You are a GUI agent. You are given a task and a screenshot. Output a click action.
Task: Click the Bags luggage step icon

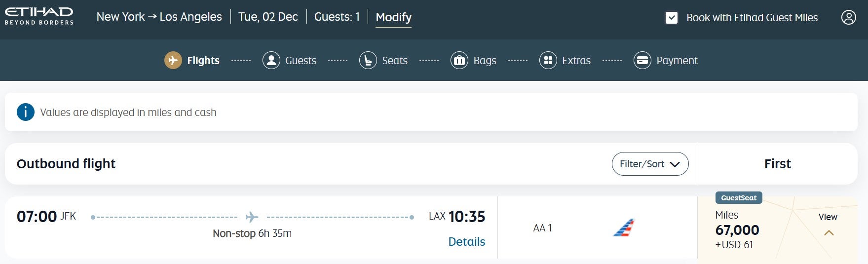point(459,60)
